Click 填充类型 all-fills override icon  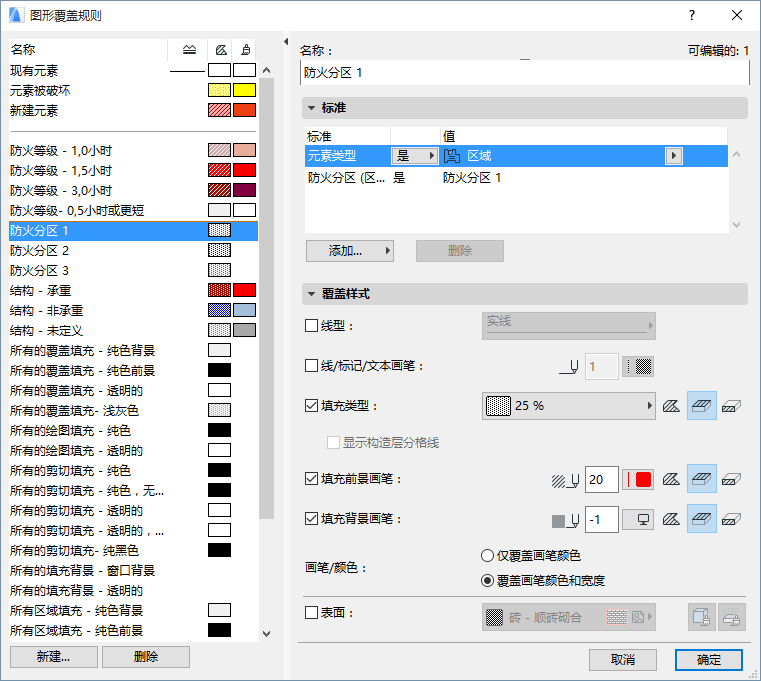click(671, 406)
